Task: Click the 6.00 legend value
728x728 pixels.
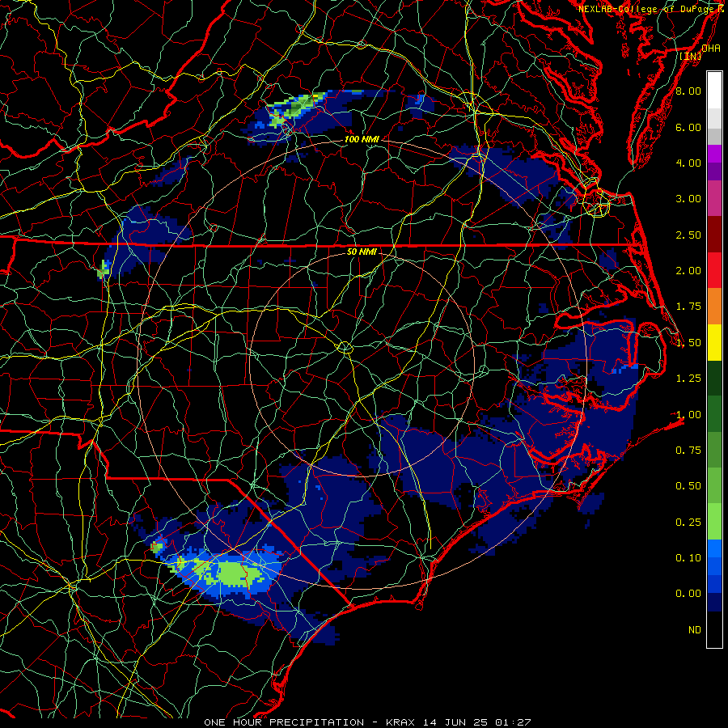Action: click(688, 127)
